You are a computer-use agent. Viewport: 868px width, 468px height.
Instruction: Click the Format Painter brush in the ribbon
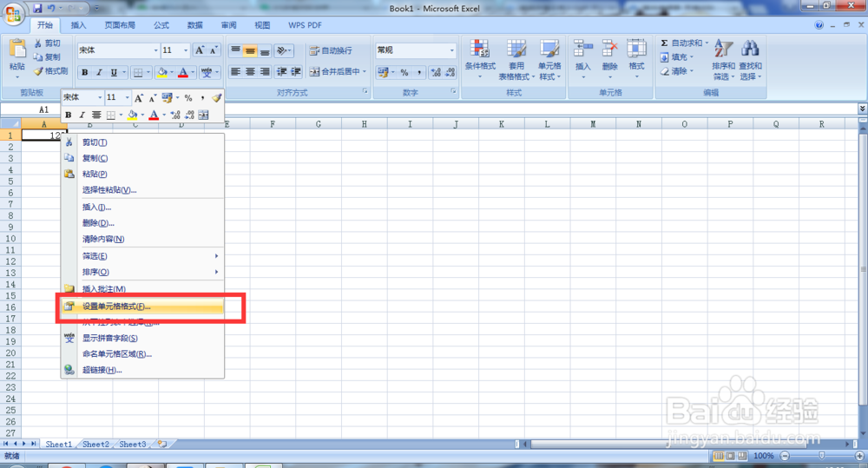click(38, 71)
